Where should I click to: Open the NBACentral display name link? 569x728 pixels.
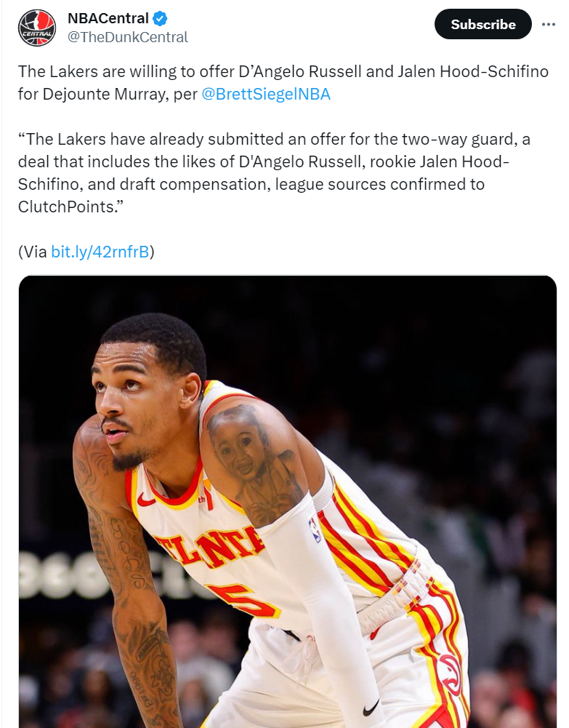(108, 18)
